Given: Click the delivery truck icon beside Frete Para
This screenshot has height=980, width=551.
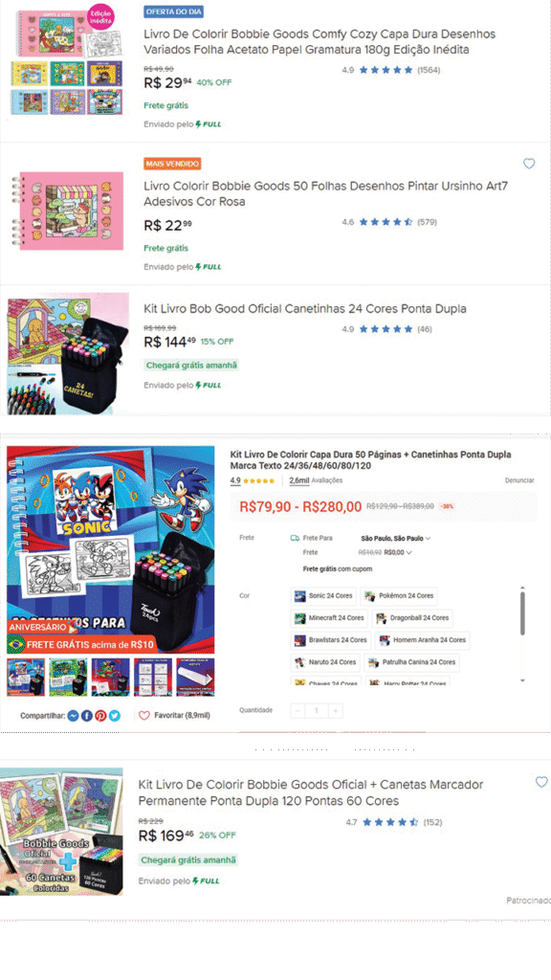Looking at the screenshot, I should pyautogui.click(x=295, y=538).
